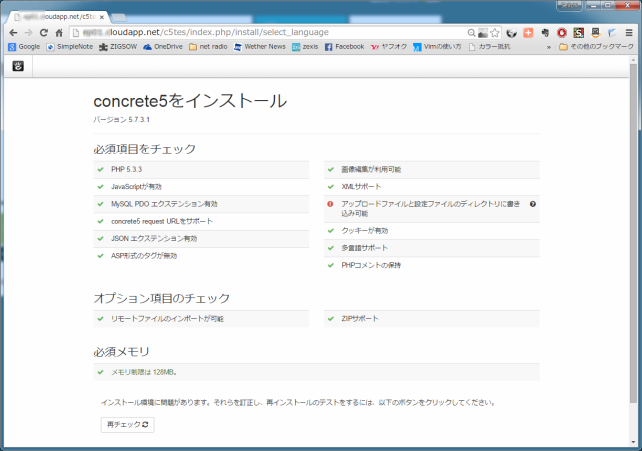Click the scrollbar up arrow
This screenshot has height=451, width=642.
[x=633, y=60]
